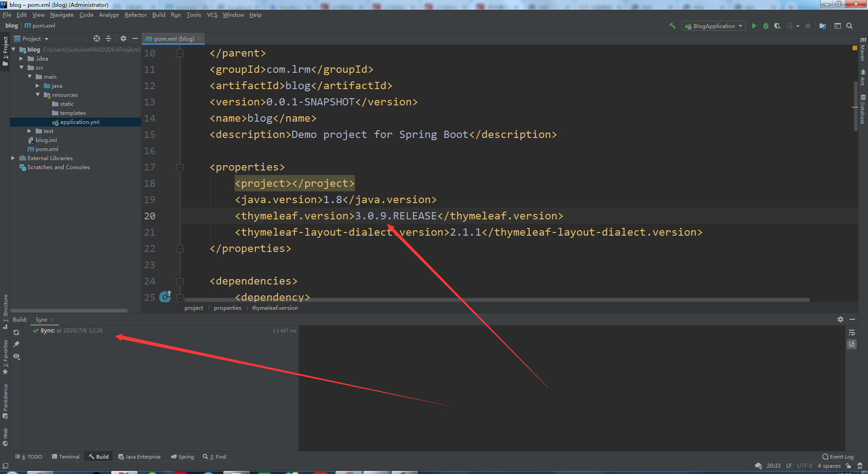The width and height of the screenshot is (868, 474).
Task: Start debugging with the Debug bug icon
Action: tap(766, 26)
